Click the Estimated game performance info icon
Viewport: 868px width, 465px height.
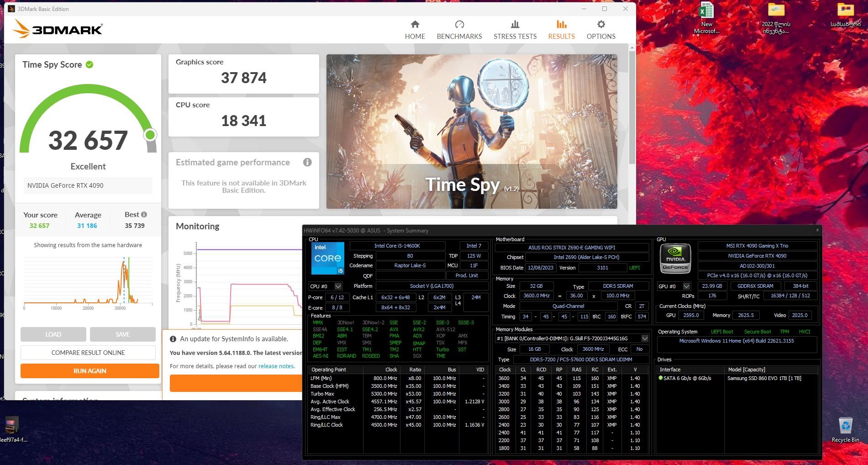coord(307,162)
